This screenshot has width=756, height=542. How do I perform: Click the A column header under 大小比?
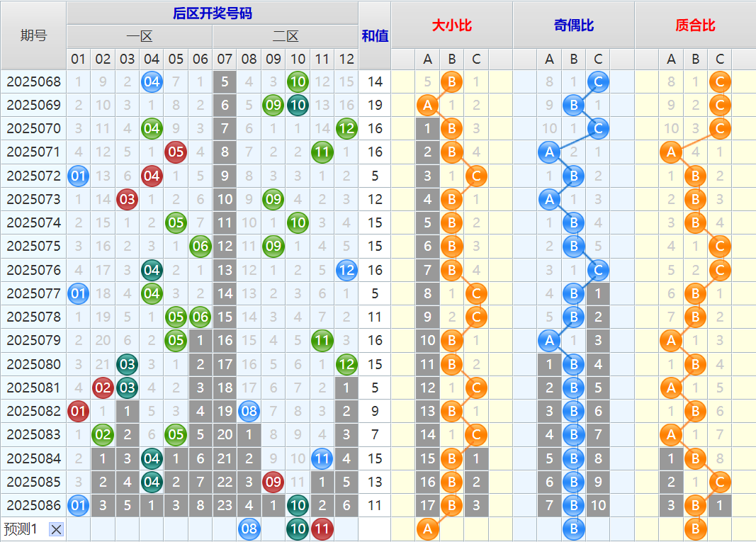point(427,59)
